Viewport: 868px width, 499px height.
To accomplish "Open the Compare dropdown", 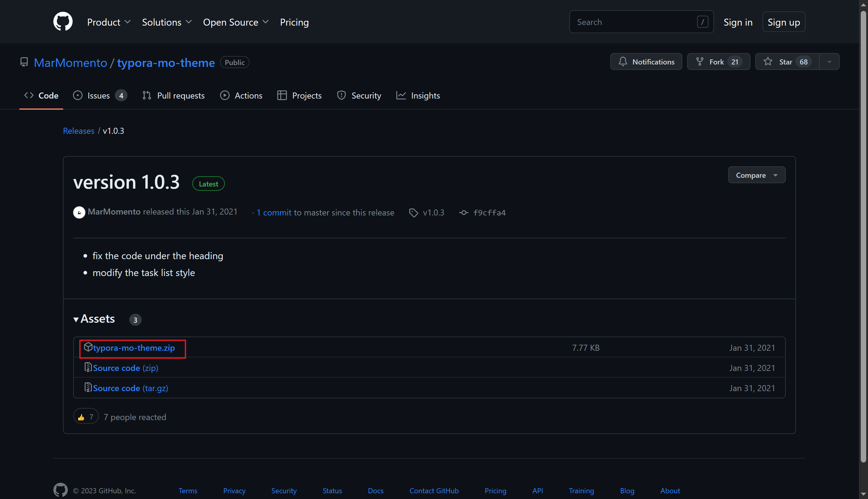I will pyautogui.click(x=756, y=175).
